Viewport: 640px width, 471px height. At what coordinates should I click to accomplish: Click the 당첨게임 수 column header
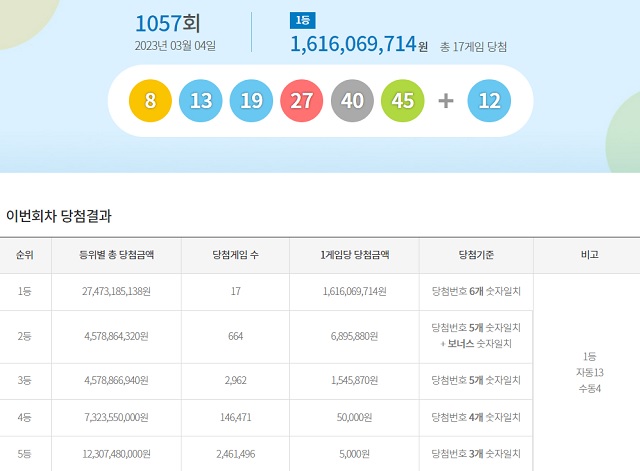236,255
